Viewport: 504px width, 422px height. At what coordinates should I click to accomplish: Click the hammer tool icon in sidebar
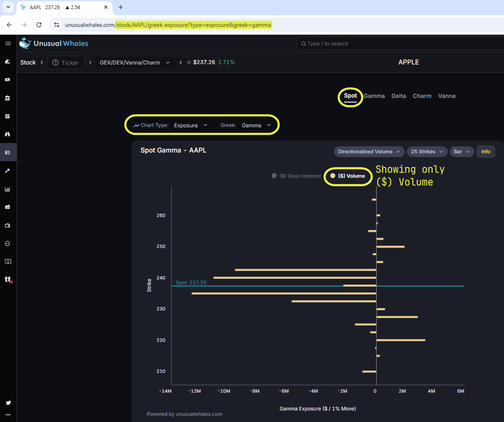(x=7, y=171)
